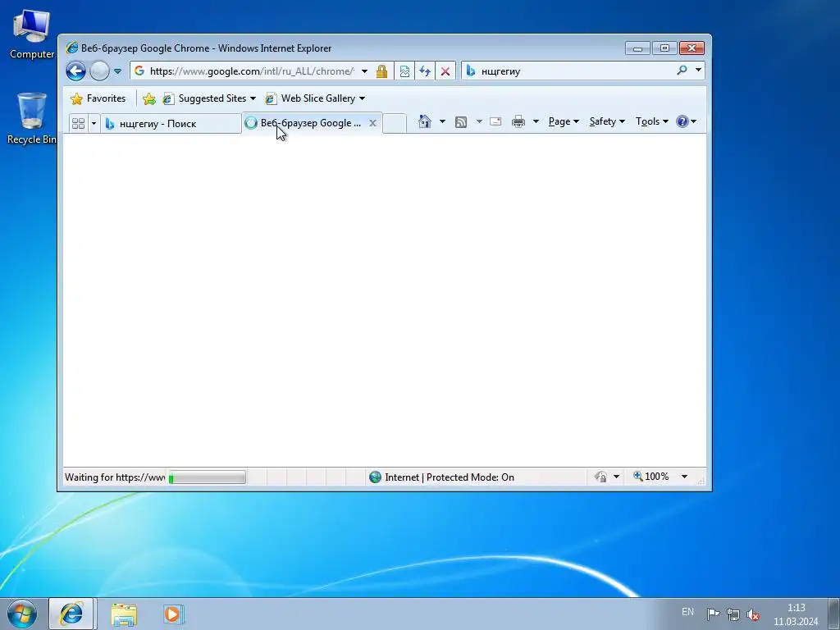Expand zoom level dropdown arrow
The image size is (840, 630).
[x=684, y=477]
